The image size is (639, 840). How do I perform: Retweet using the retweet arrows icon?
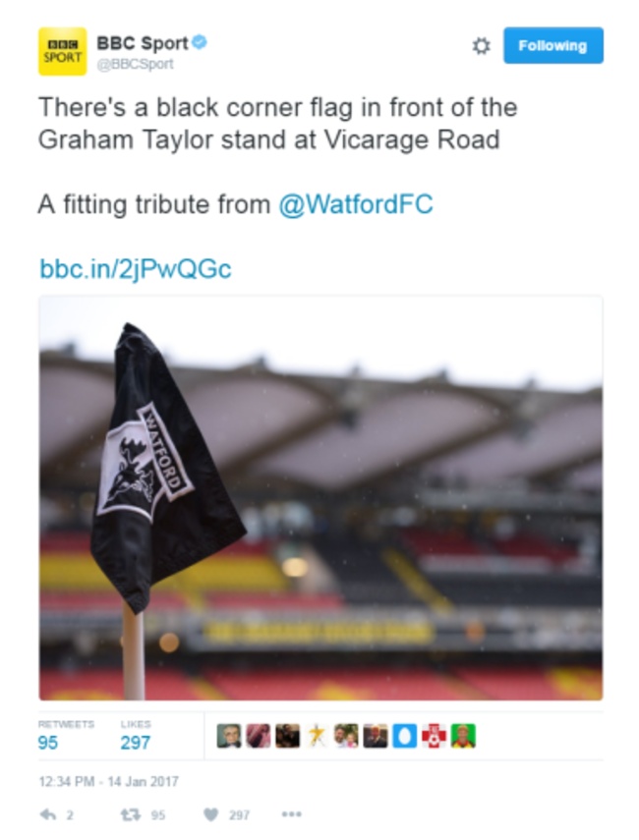[x=131, y=814]
